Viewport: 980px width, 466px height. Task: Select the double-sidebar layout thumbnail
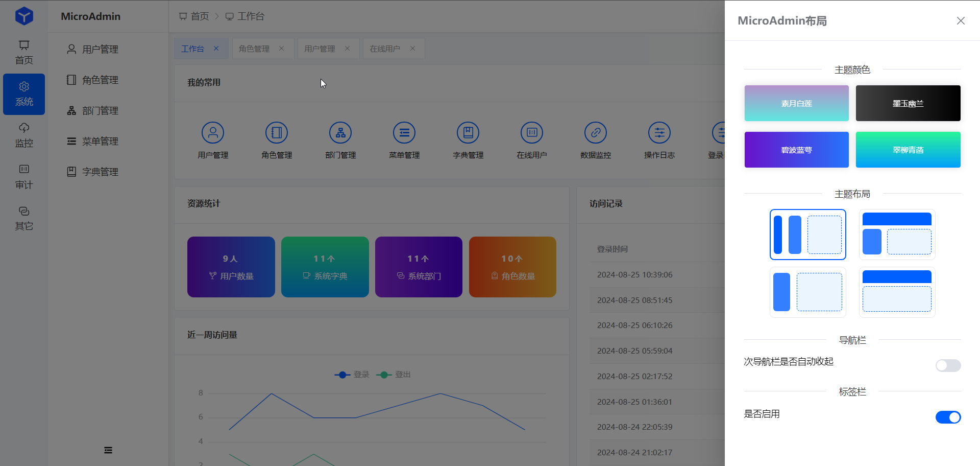coord(808,235)
